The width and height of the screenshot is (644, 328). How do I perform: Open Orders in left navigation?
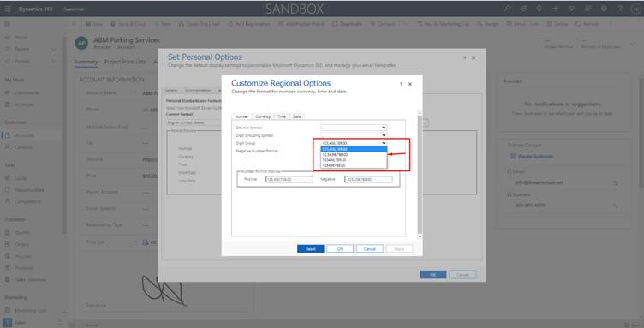point(21,244)
